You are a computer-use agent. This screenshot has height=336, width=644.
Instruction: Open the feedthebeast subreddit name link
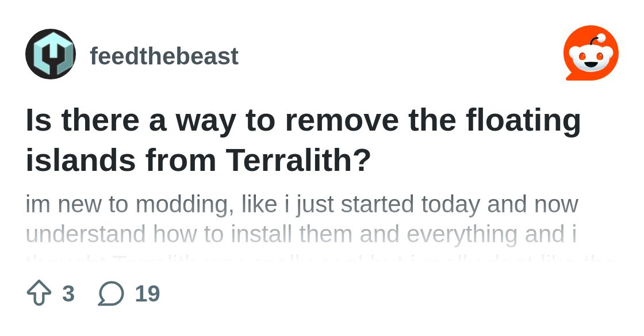tap(164, 56)
